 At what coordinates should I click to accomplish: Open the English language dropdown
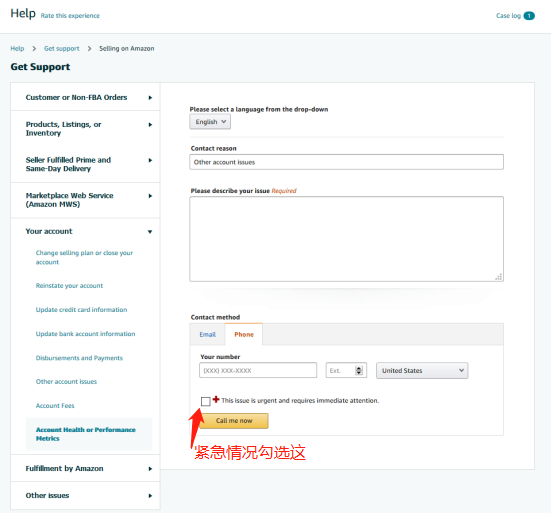pos(210,122)
